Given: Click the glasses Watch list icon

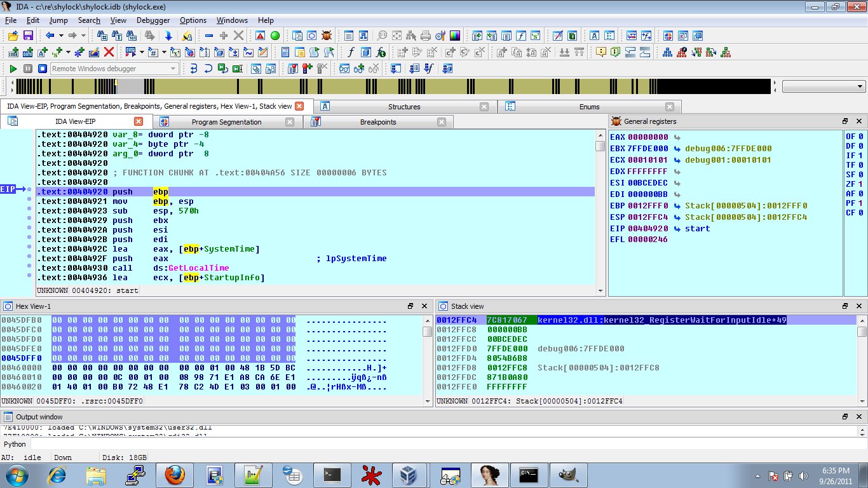Looking at the screenshot, I should coord(344,69).
